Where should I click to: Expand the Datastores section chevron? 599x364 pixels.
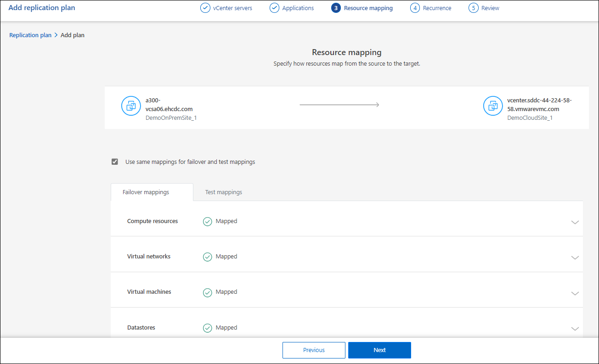[x=575, y=328]
